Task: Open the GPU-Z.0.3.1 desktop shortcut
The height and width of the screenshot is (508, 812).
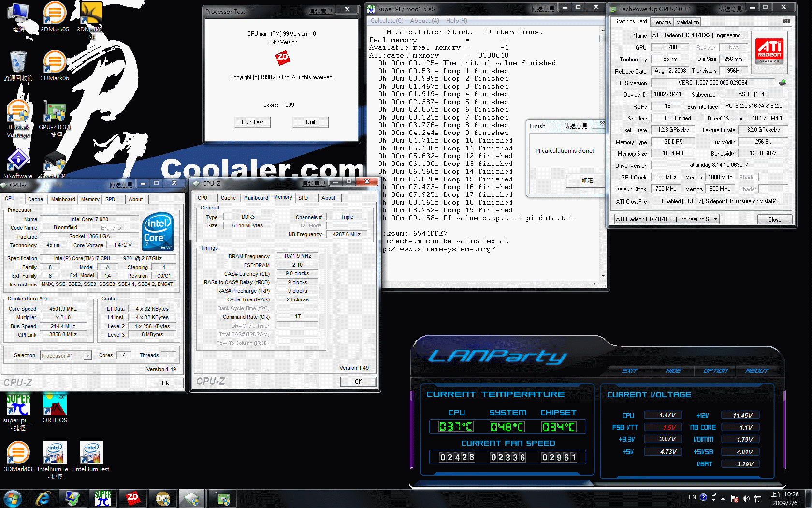Action: (x=55, y=119)
